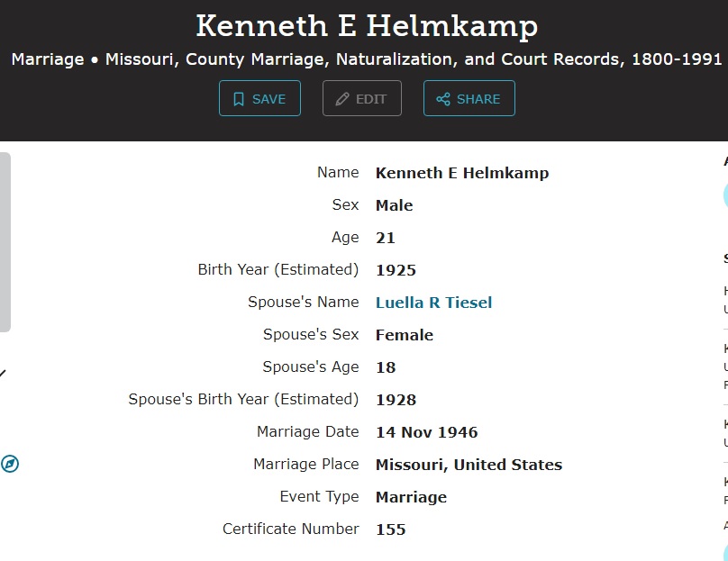Screen dimensions: 728x561
Task: Select the Name value Kenneth E Helmkamp
Action: (x=461, y=173)
